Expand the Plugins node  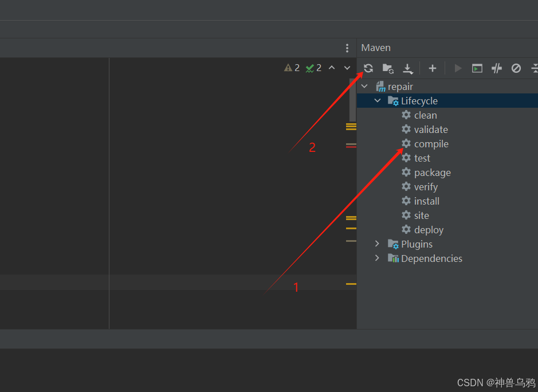[x=377, y=244]
